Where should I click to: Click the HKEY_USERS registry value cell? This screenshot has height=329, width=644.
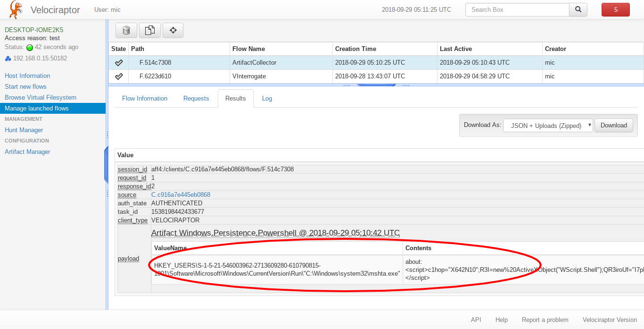277,269
